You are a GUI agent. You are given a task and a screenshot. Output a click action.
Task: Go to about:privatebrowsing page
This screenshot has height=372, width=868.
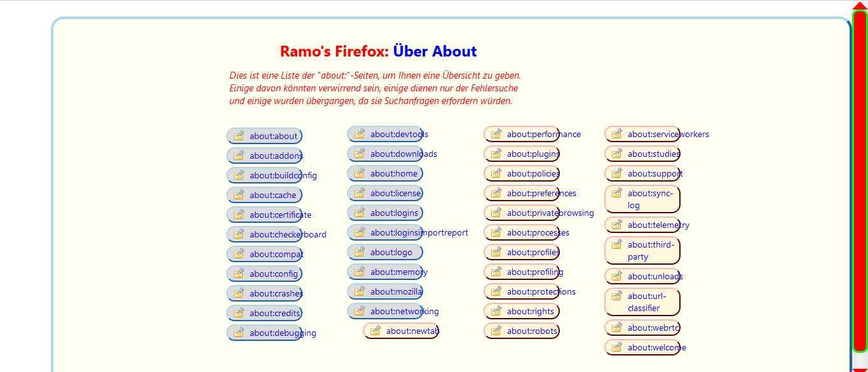[550, 213]
